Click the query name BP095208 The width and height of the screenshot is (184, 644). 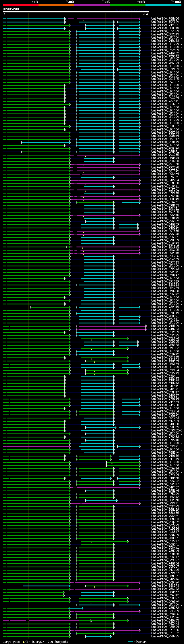[x=11, y=9]
